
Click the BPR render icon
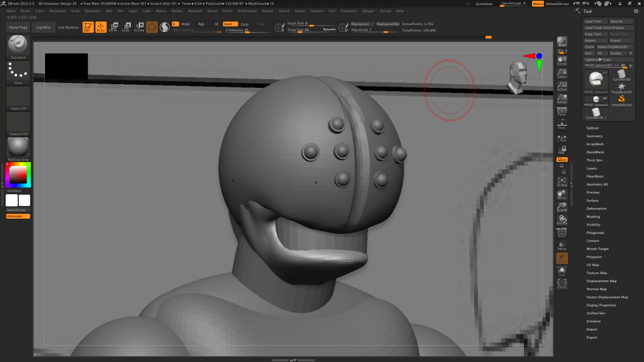562,42
